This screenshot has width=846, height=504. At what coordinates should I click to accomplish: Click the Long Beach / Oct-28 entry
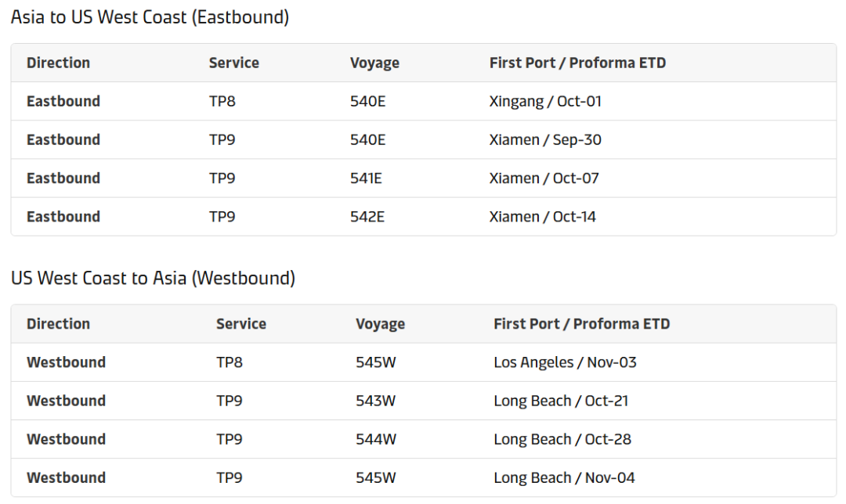click(562, 439)
